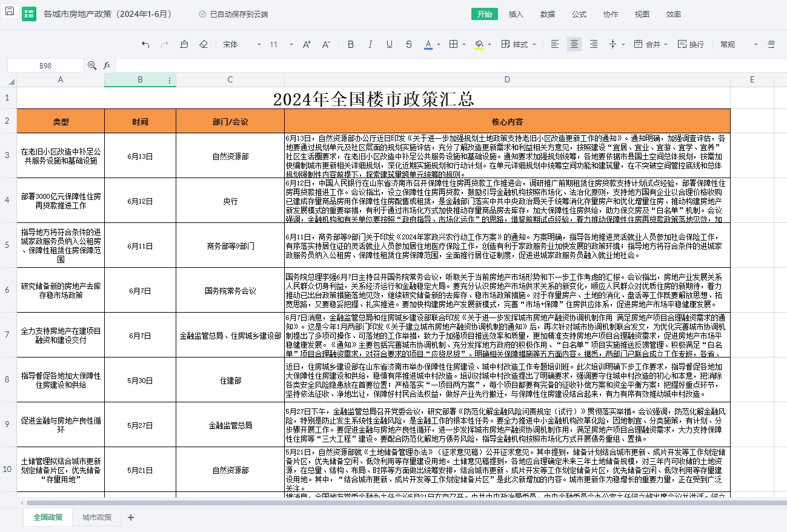Switch to the 城市政策 sheet tab
Image resolution: width=787 pixels, height=532 pixels.
point(97,517)
